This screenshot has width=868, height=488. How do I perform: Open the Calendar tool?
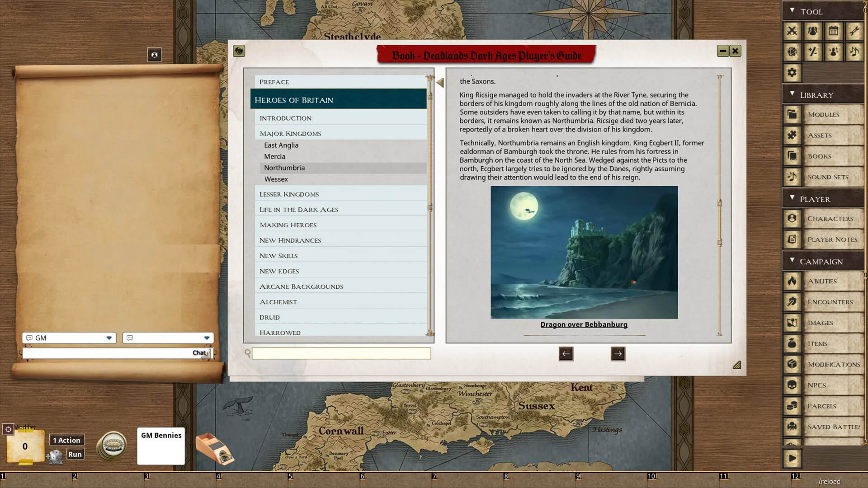click(x=834, y=31)
